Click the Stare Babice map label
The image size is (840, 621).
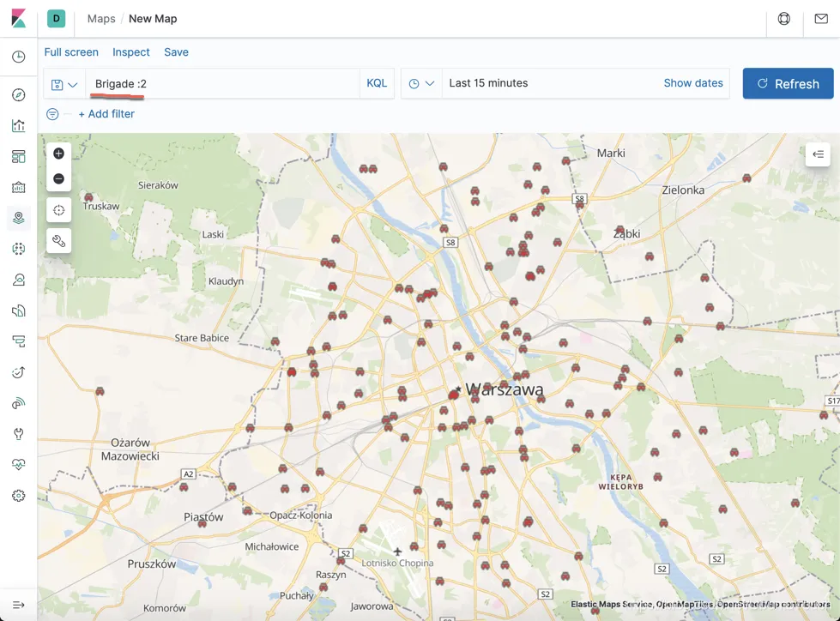point(202,338)
